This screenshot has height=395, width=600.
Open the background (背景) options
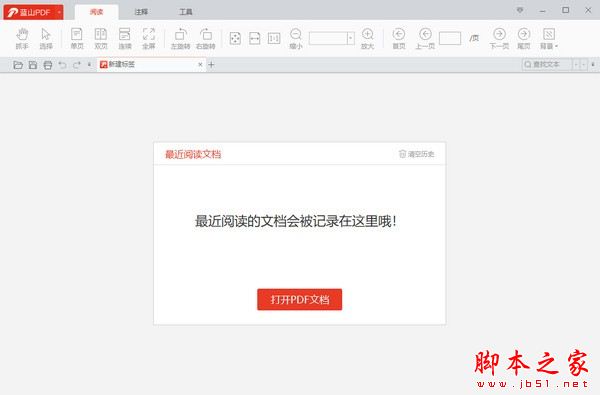point(549,38)
